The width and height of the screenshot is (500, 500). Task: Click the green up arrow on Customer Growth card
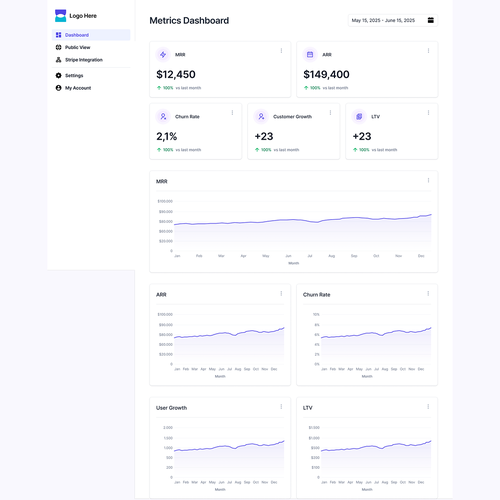pos(257,150)
